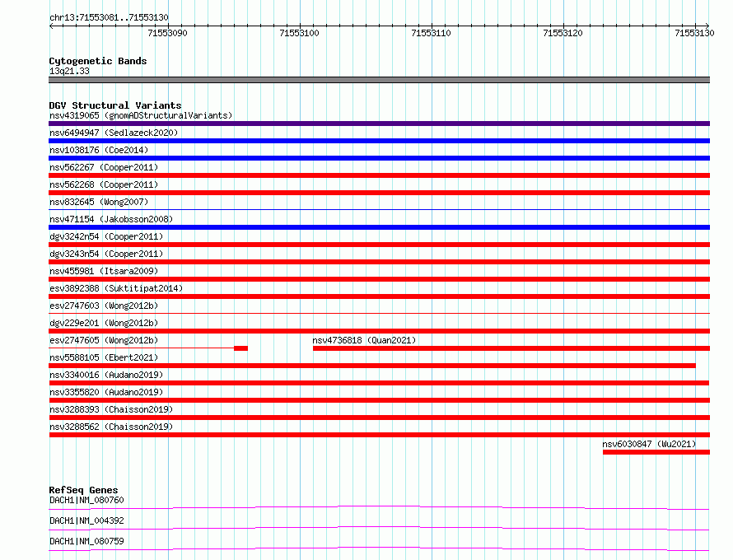Click the magenta line under DACH1|NM_004392

click(x=379, y=528)
